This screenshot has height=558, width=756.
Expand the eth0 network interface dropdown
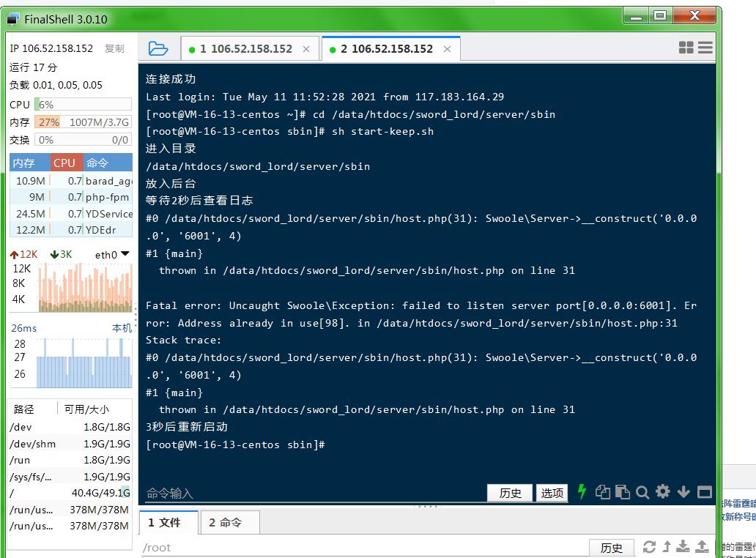click(x=125, y=254)
